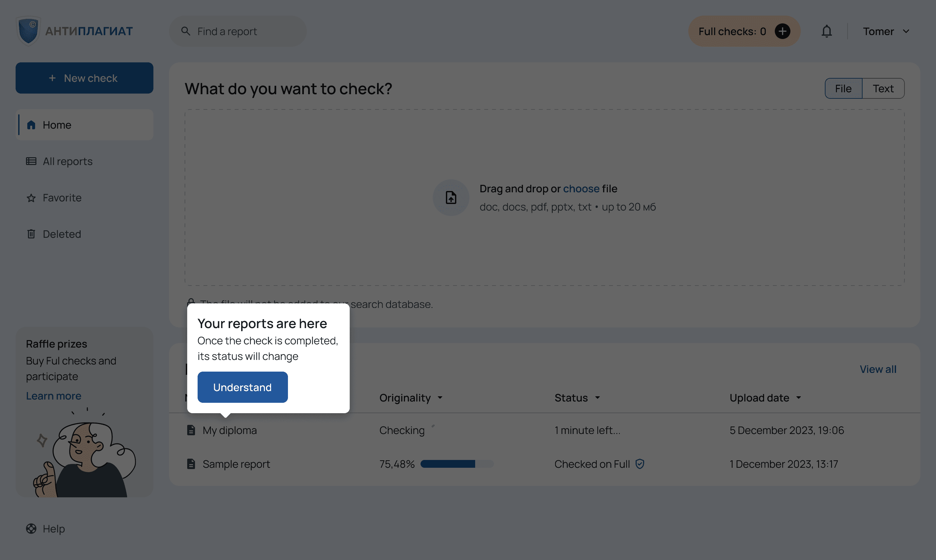Open the Tomer account dropdown
The image size is (936, 560).
click(x=885, y=31)
